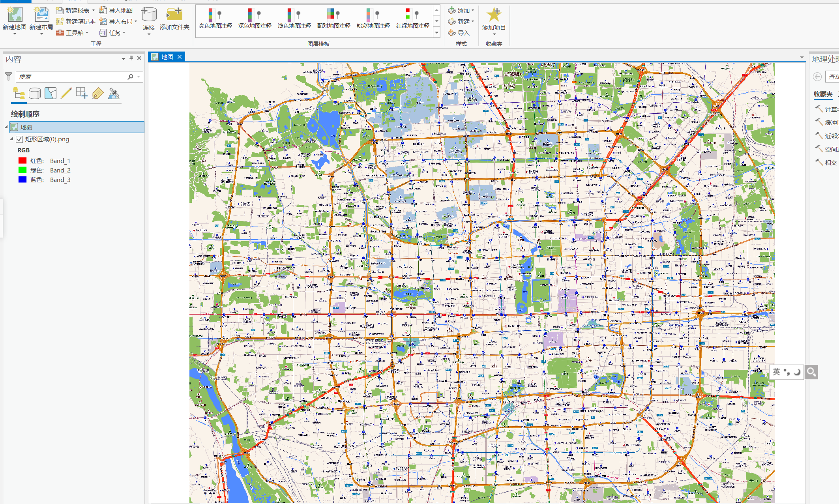Screen dimensions: 839x504
Task: Pin the 内容 pane with auto-hide button
Action: click(x=131, y=58)
